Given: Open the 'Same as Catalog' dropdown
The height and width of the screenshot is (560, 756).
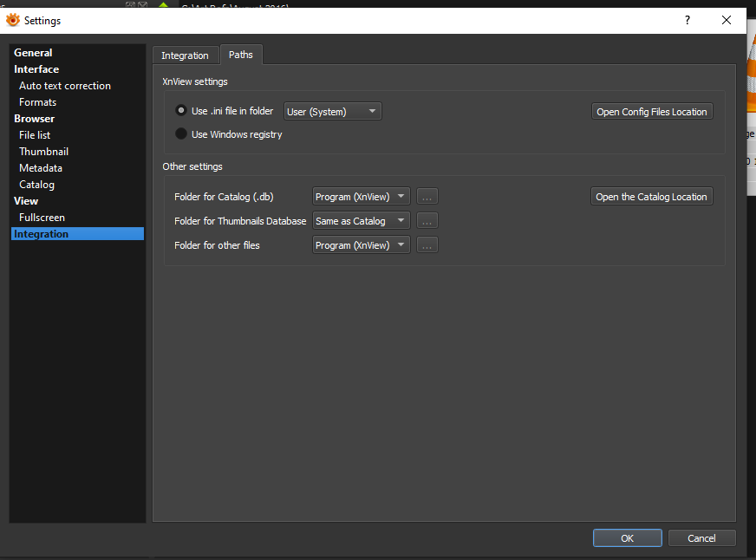Looking at the screenshot, I should click(361, 221).
